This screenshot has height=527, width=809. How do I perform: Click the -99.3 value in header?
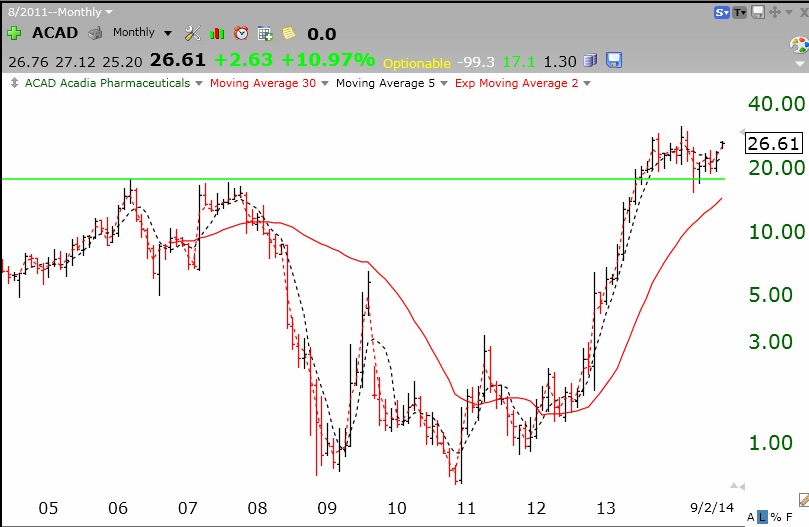click(476, 62)
